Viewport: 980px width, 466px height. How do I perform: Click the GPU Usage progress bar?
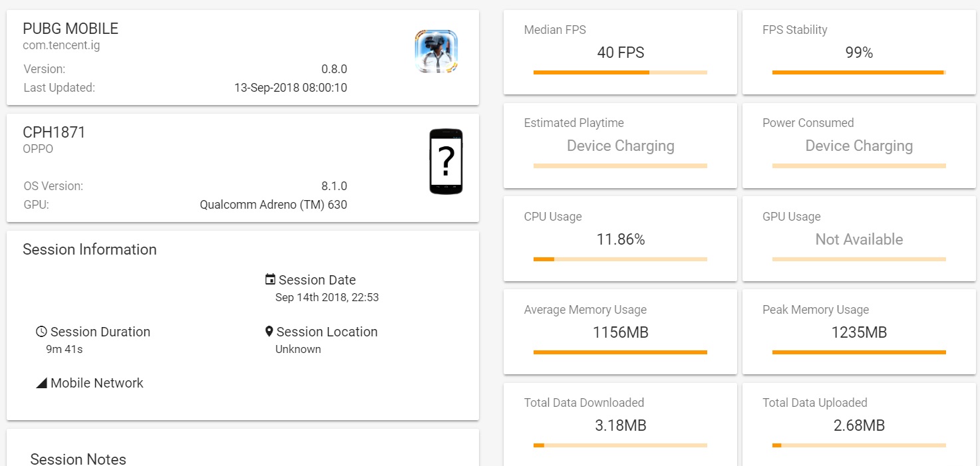(x=859, y=259)
